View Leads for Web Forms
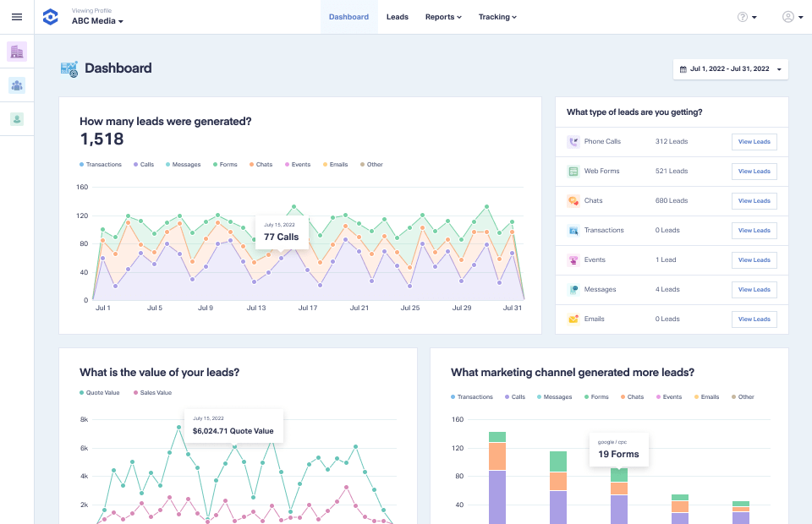The image size is (812, 524). 754,172
